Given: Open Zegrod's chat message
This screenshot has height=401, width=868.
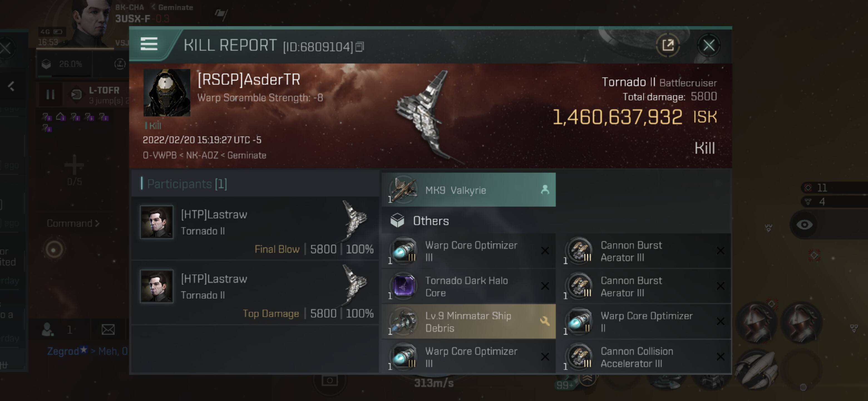Looking at the screenshot, I should click(x=87, y=351).
